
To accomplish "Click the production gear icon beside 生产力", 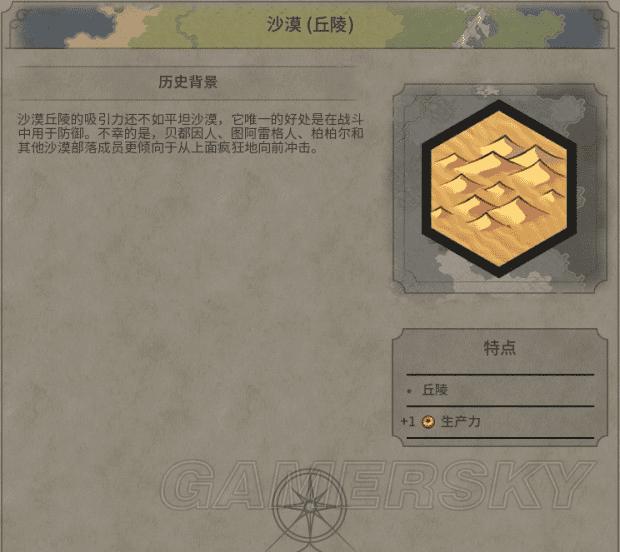I will (428, 422).
